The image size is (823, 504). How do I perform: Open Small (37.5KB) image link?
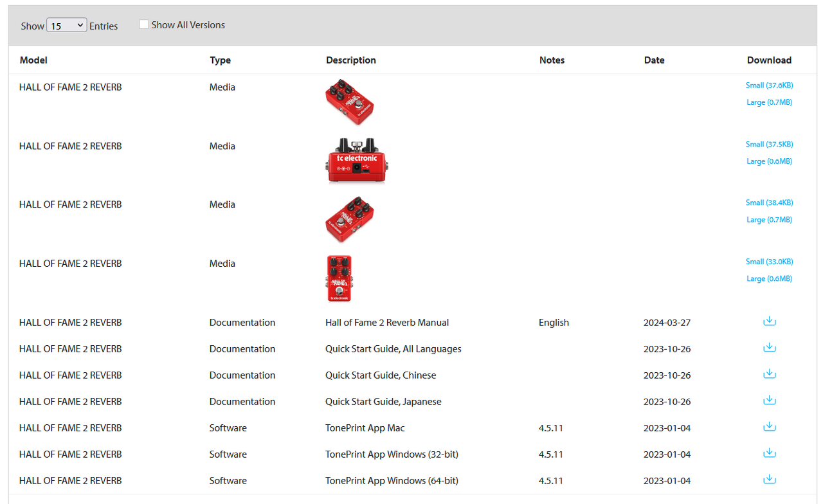coord(769,145)
